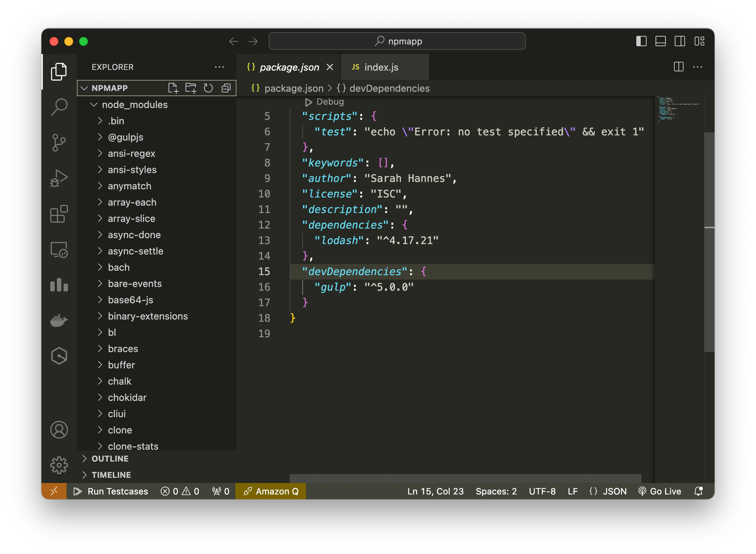Open the Extensions view

pyautogui.click(x=59, y=214)
